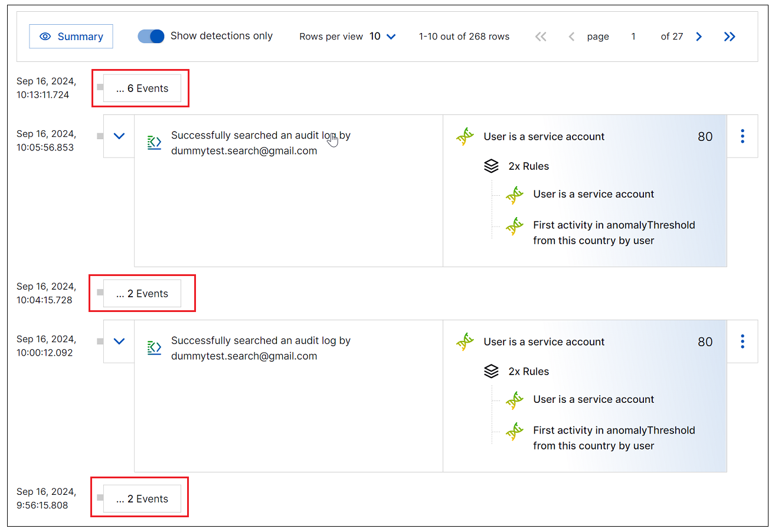
Task: Expand the 2 Events group at 10:04:15.728
Action: (x=142, y=294)
